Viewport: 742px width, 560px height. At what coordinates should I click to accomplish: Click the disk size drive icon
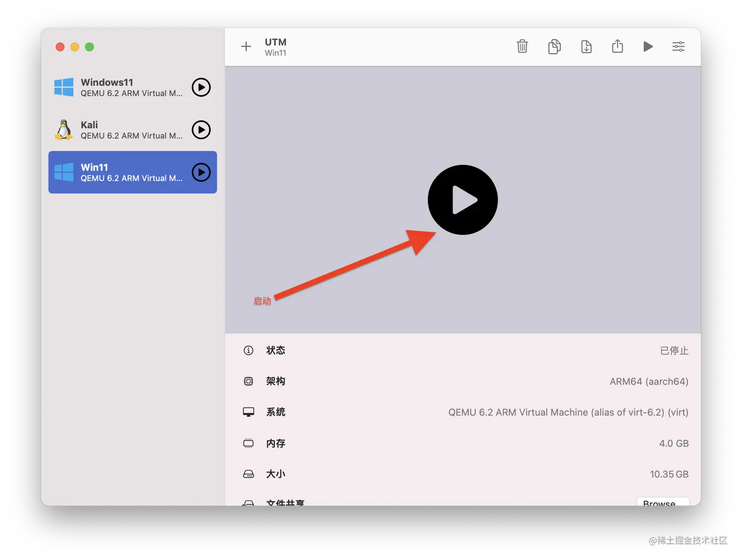[249, 474]
